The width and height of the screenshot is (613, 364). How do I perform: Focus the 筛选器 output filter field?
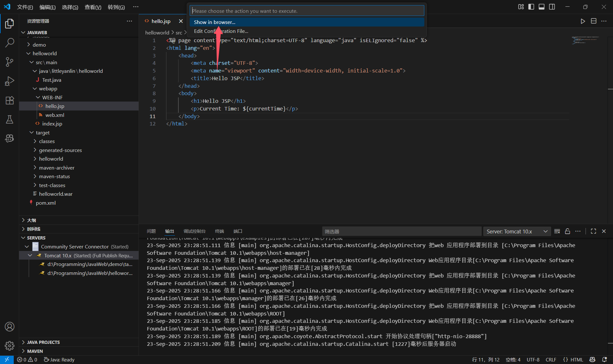coord(401,231)
